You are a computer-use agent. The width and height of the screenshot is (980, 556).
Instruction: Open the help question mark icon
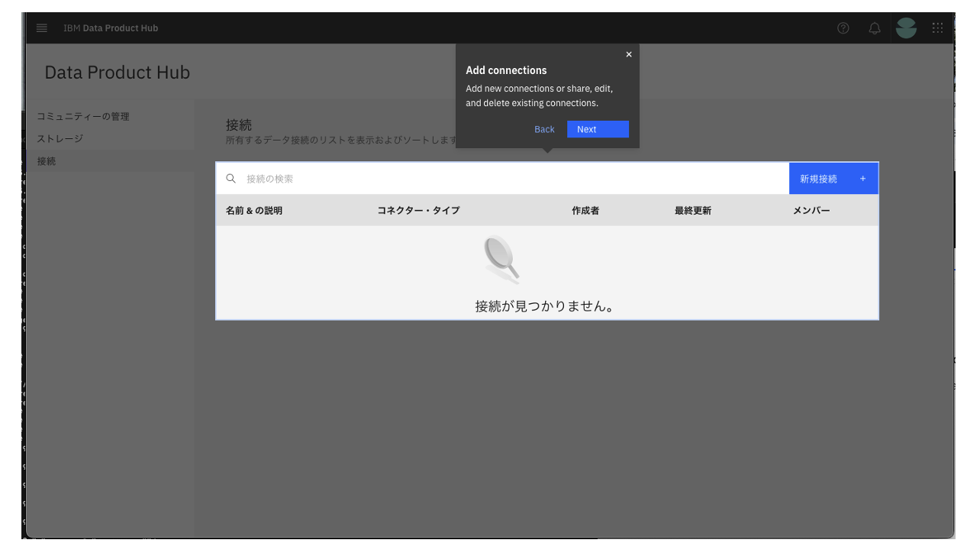(842, 28)
